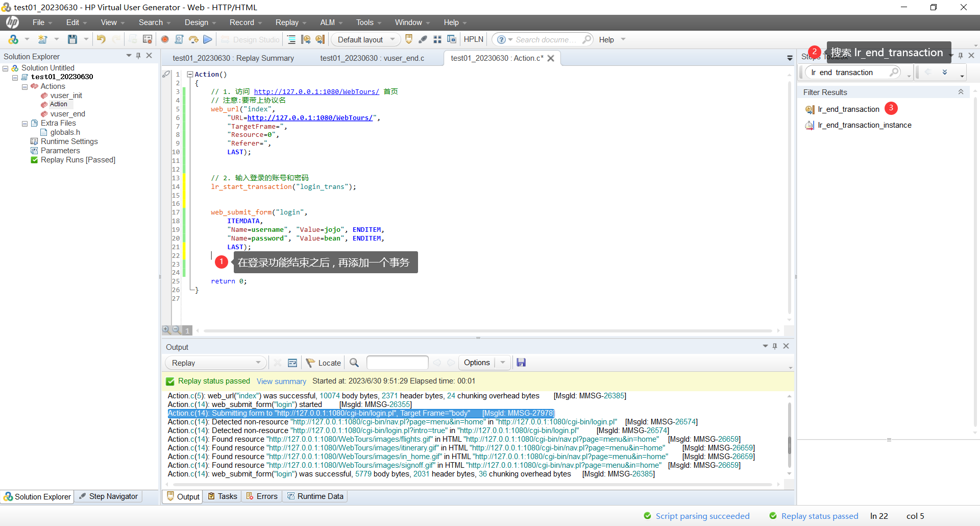Open the Default layout dropdown
Image resolution: width=980 pixels, height=526 pixels.
click(x=393, y=39)
